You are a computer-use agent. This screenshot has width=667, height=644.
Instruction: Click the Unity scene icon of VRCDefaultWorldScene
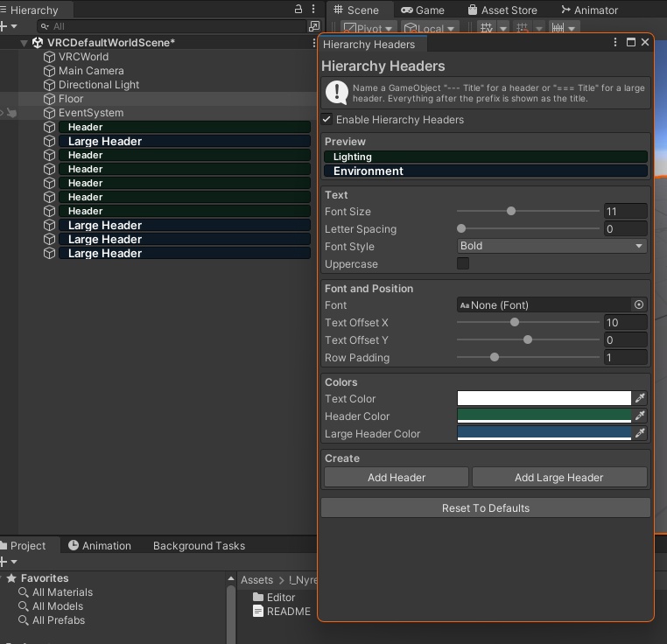38,43
